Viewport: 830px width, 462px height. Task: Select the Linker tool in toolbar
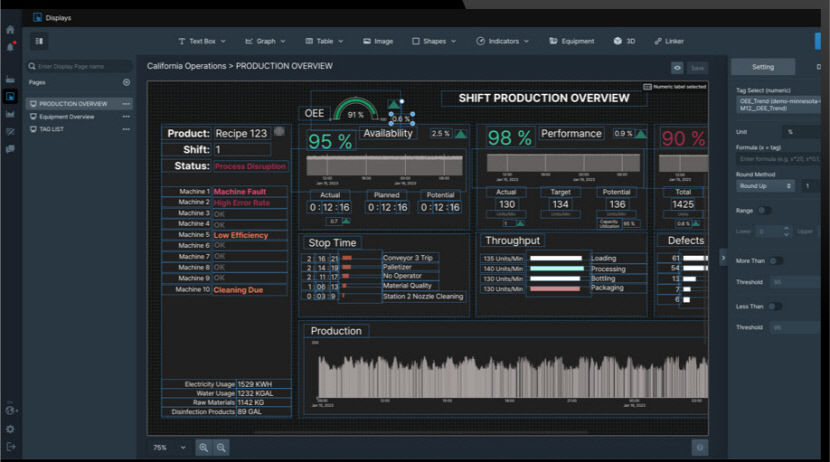669,41
